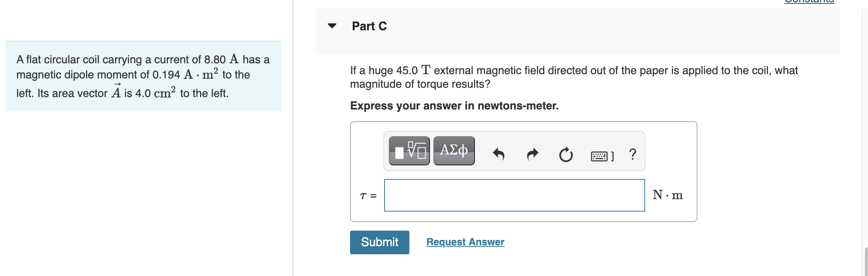Click the undo arrow in the answer toolbar

(x=499, y=153)
